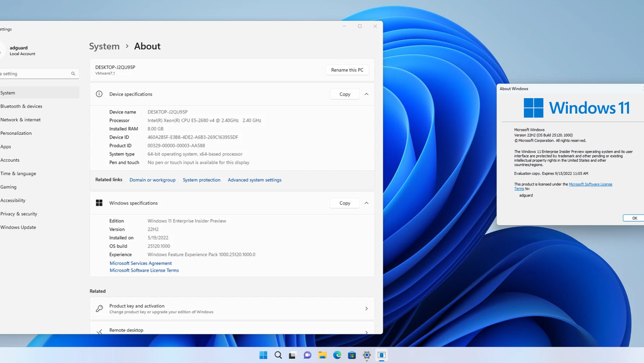The image size is (644, 363).
Task: Click OK in About Windows dialog
Action: coord(634,218)
